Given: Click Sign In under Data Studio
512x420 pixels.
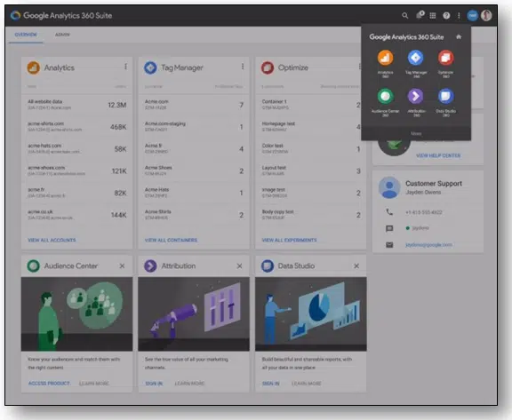Looking at the screenshot, I should pyautogui.click(x=271, y=384).
